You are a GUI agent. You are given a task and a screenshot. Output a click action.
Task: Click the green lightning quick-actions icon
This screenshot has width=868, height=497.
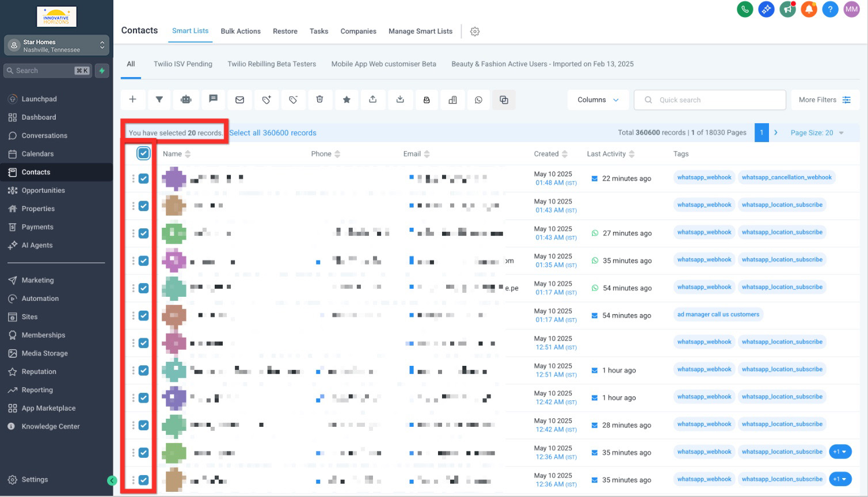pos(102,71)
